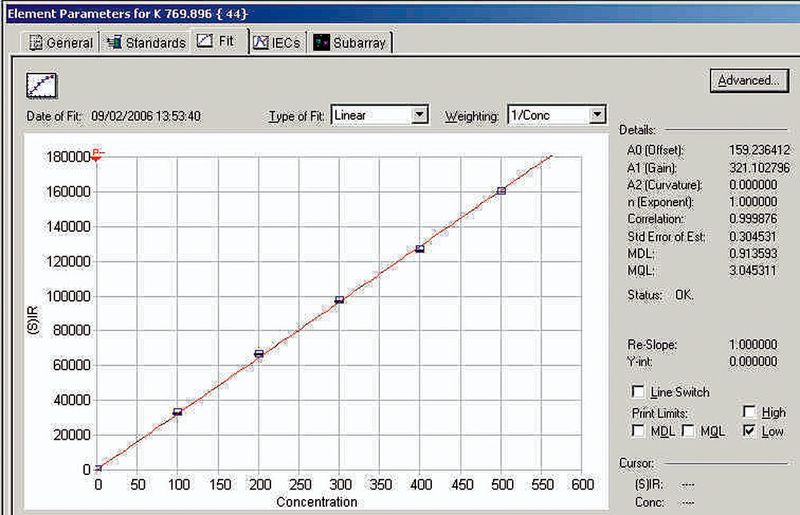
Task: Click the A2 (Curvature) value 0.000000
Action: (753, 185)
